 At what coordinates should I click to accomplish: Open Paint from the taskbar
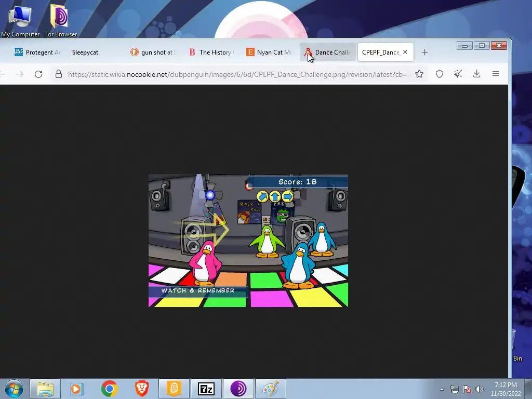pos(270,389)
